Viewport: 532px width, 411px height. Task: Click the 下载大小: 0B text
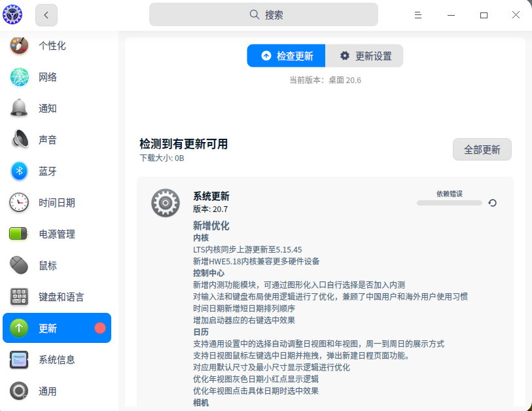pos(162,158)
